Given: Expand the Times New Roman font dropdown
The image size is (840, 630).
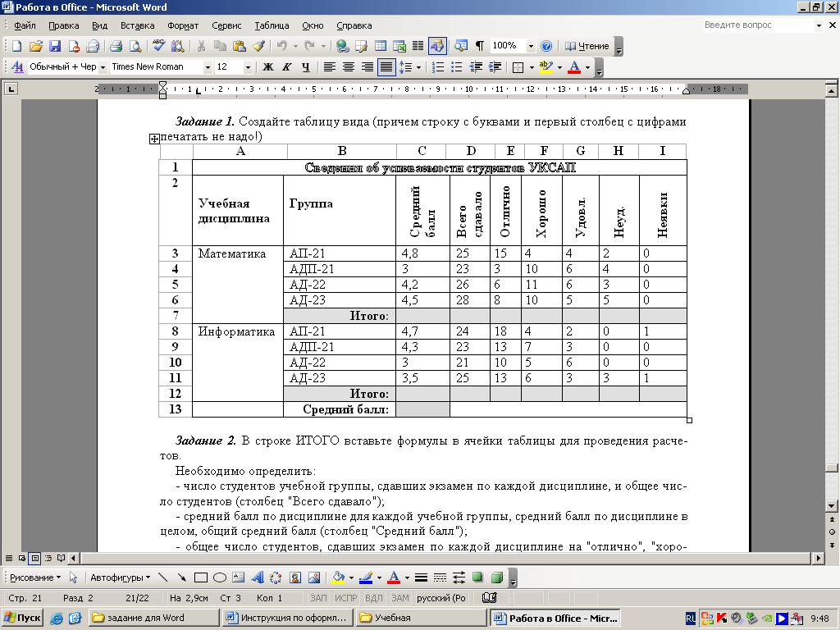Looking at the screenshot, I should tap(208, 67).
